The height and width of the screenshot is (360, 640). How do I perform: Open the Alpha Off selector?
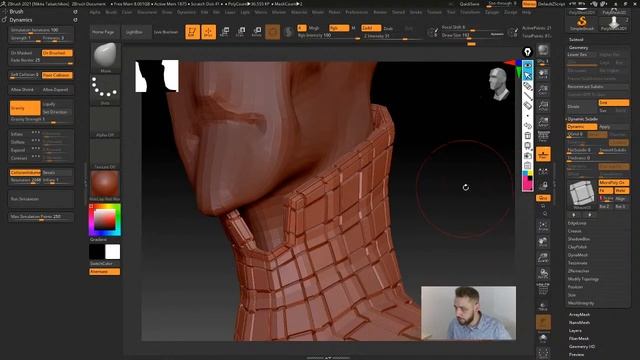pyautogui.click(x=105, y=121)
